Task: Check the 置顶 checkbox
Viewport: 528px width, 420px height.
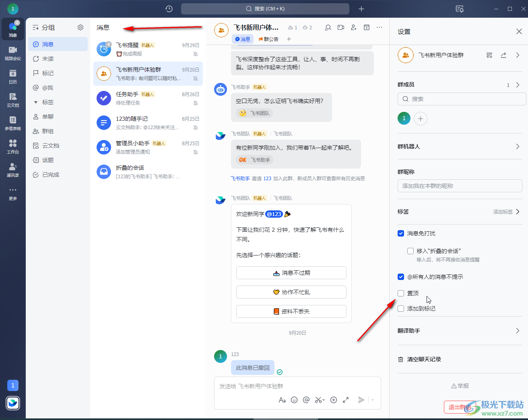Action: coord(401,293)
